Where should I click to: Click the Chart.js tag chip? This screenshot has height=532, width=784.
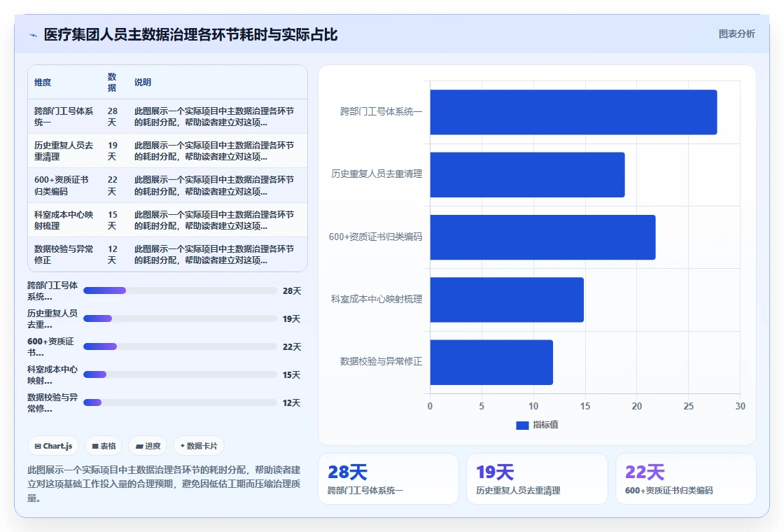(x=53, y=446)
